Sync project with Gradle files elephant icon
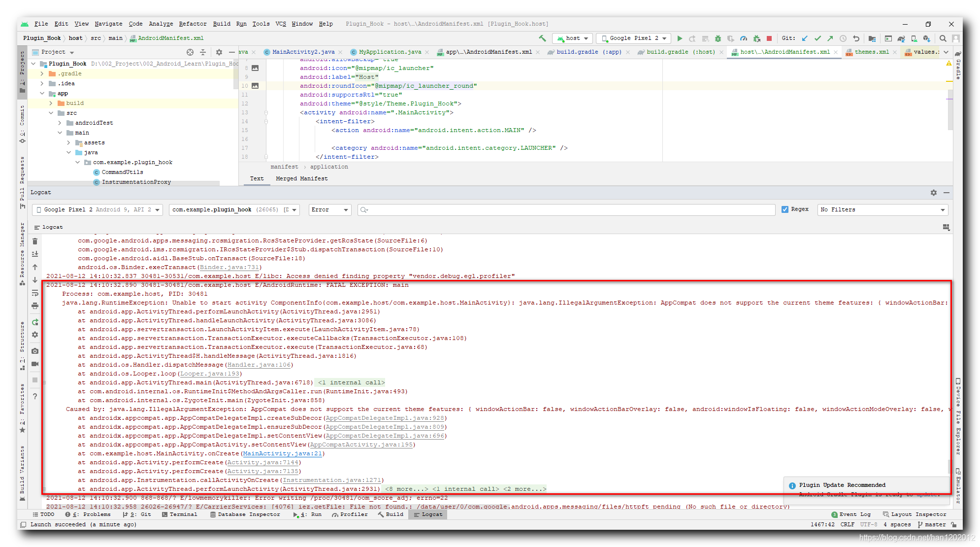 (901, 38)
